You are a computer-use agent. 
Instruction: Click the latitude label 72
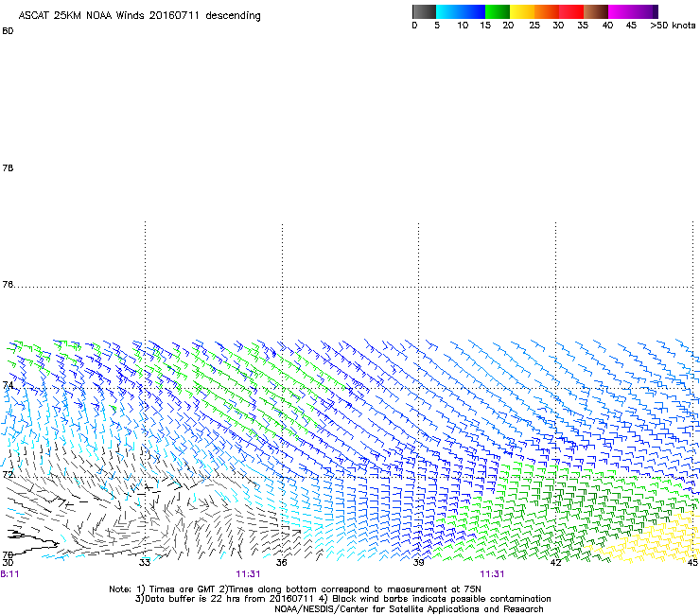(x=8, y=474)
